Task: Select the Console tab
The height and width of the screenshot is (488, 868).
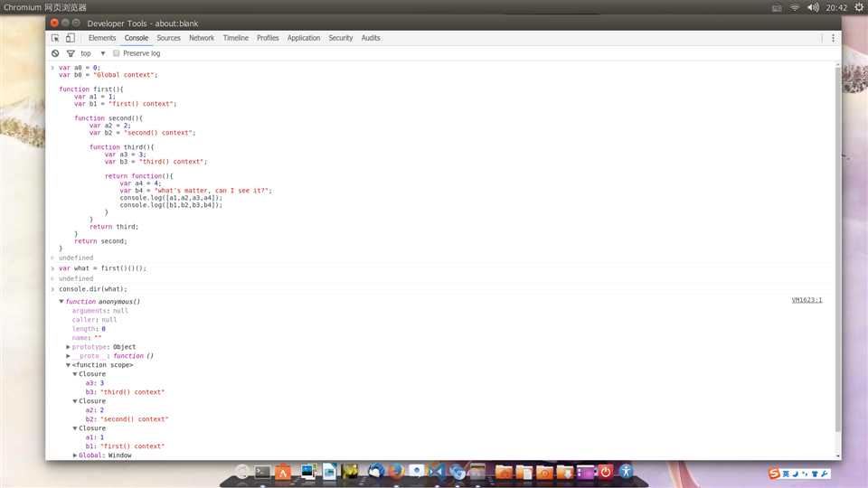Action: click(x=137, y=38)
